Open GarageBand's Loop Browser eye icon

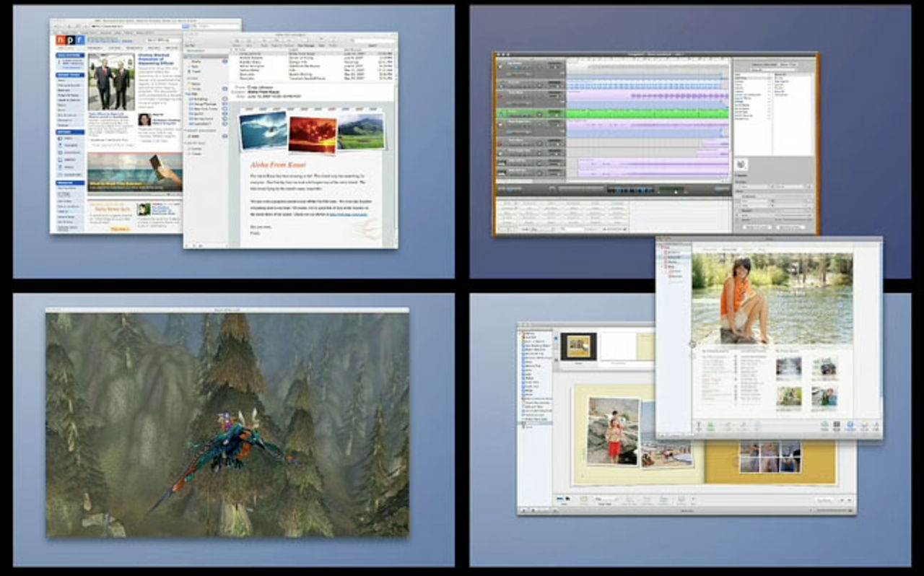pyautogui.click(x=507, y=190)
